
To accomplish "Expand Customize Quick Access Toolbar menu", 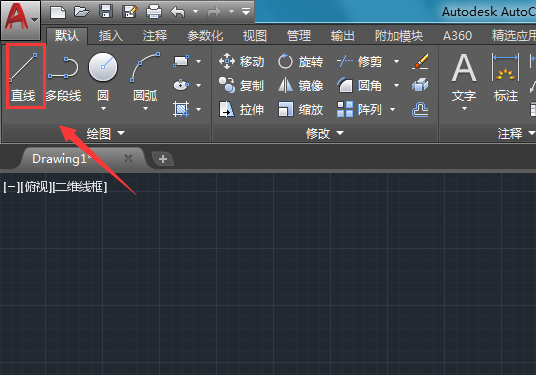I will pyautogui.click(x=246, y=12).
